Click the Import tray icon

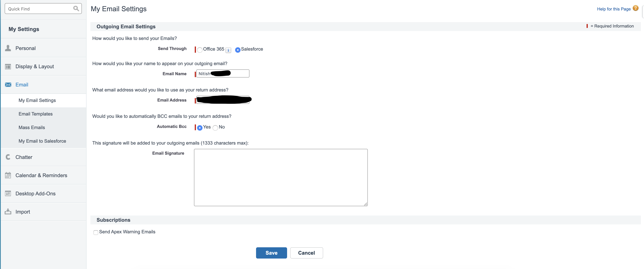click(8, 212)
